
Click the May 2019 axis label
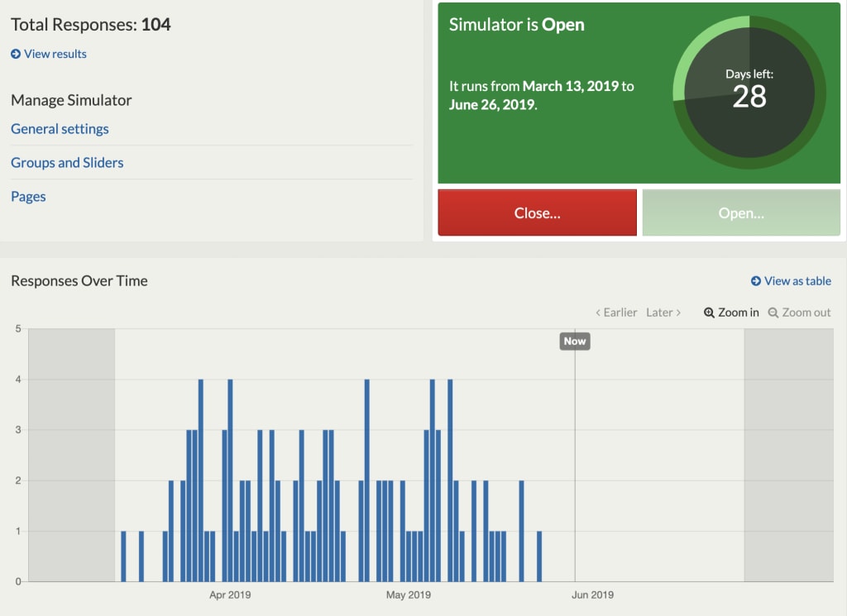pos(409,595)
